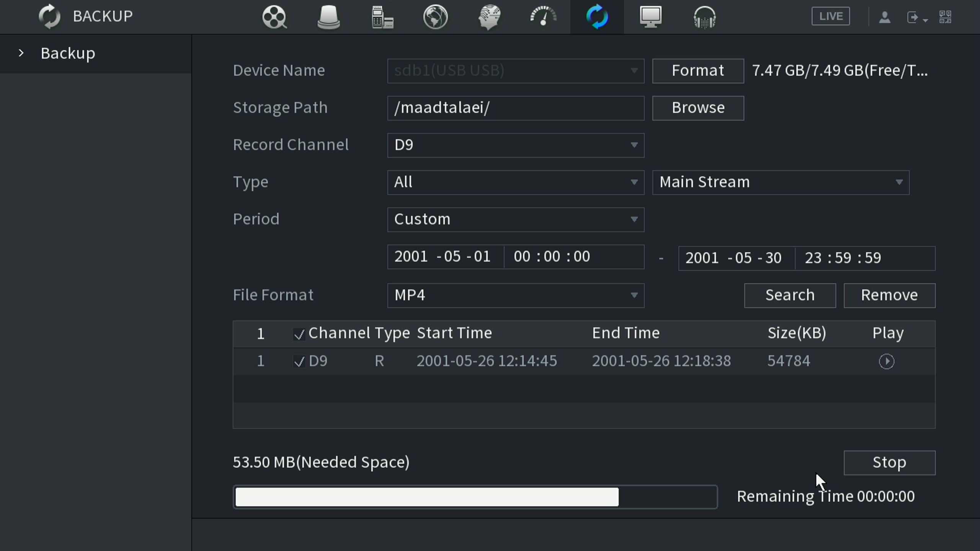Viewport: 980px width, 551px height.
Task: Open the Record Channel D9 dropdown
Action: click(515, 145)
